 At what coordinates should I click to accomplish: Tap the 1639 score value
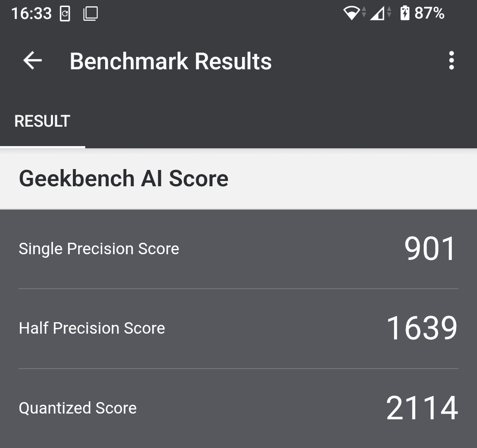click(421, 328)
